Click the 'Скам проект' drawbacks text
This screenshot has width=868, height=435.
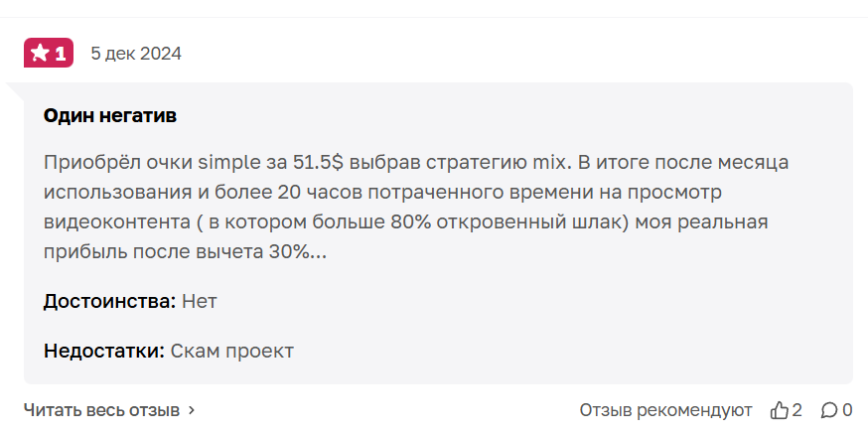[x=232, y=351]
